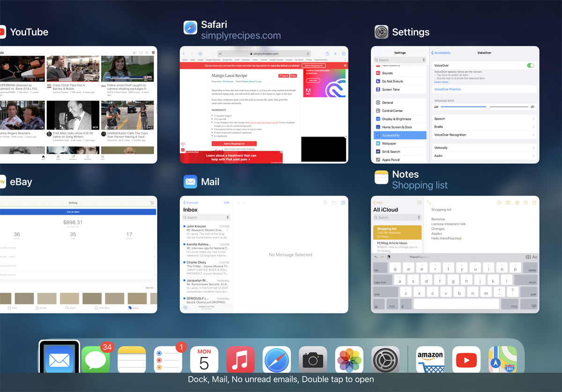Tap the See All link in eBay card
Image resolution: width=562 pixels, height=392 pixels.
149,288
